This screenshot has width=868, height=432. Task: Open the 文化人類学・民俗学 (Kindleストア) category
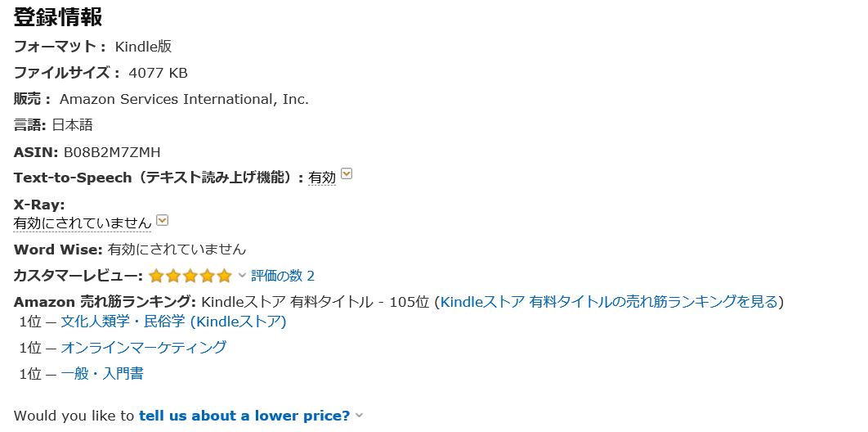coord(173,322)
